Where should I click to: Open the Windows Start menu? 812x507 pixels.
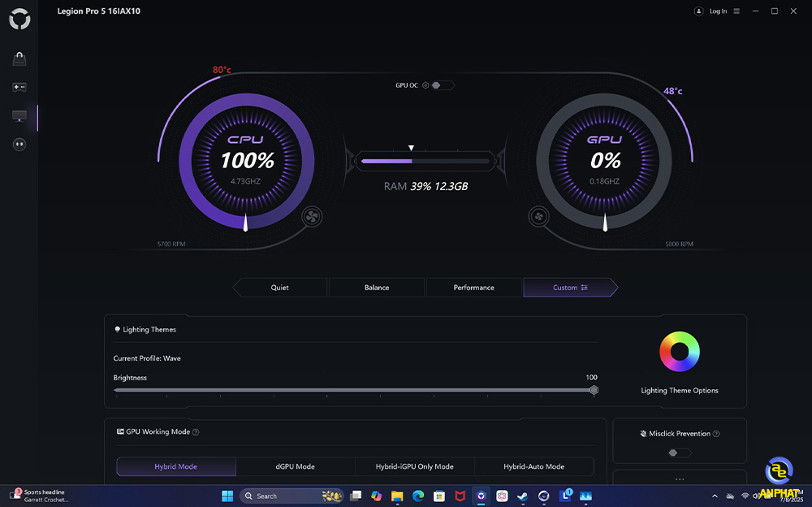point(227,496)
